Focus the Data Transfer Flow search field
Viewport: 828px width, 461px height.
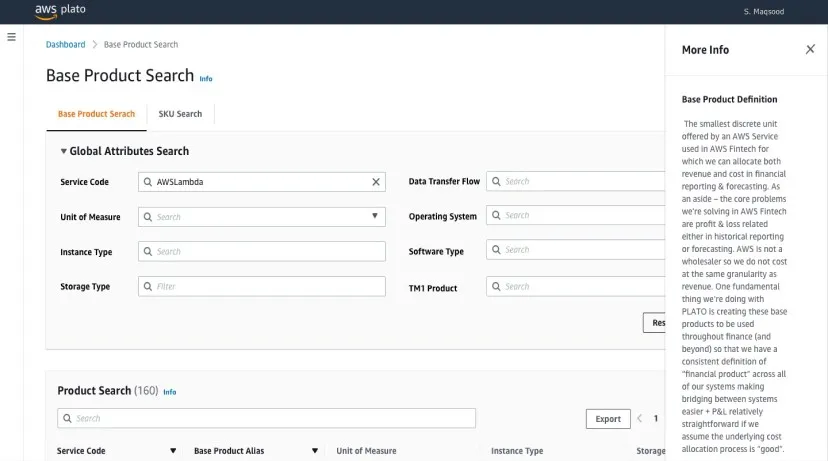[x=576, y=181]
